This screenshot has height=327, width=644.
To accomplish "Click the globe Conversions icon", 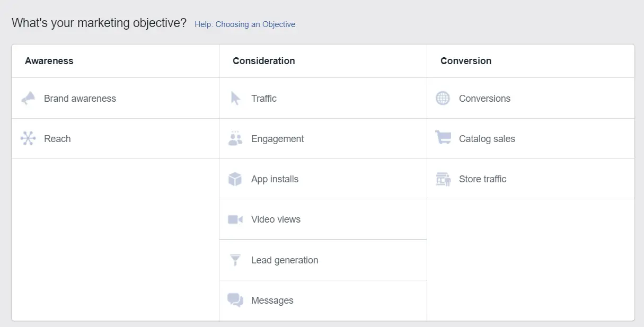I will point(443,99).
